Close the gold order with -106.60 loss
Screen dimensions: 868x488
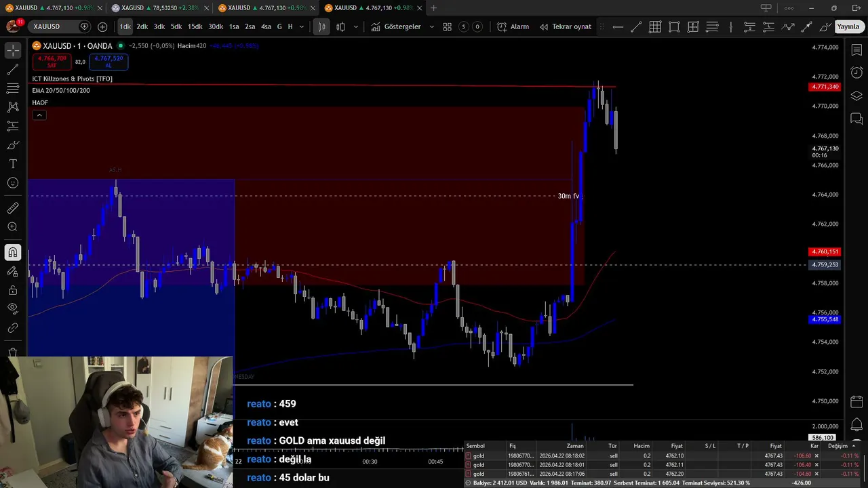coord(816,456)
